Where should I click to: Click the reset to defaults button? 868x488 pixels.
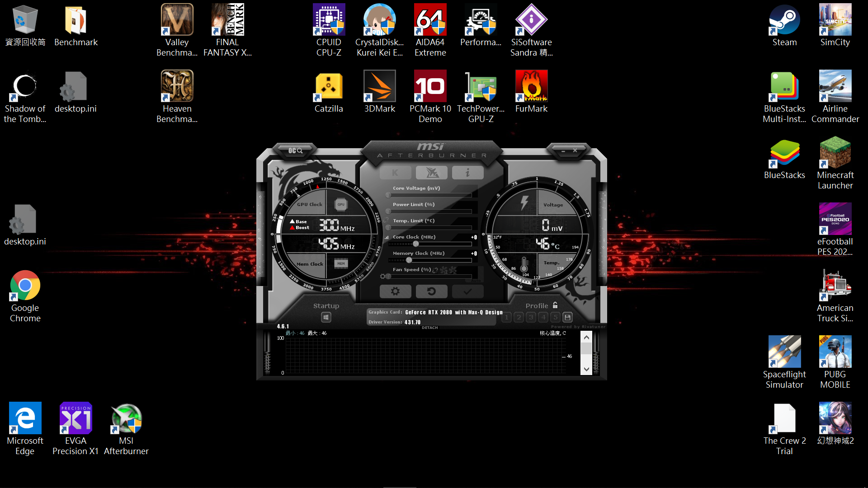point(431,291)
